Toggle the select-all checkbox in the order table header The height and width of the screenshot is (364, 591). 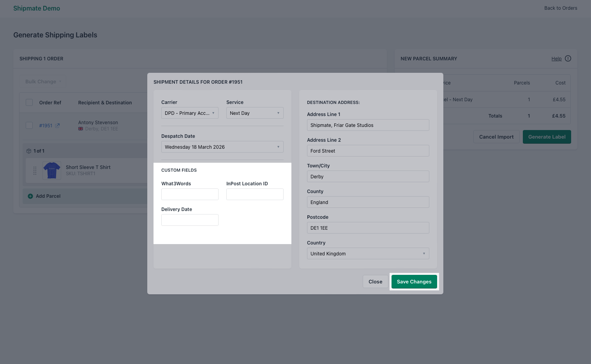point(29,102)
